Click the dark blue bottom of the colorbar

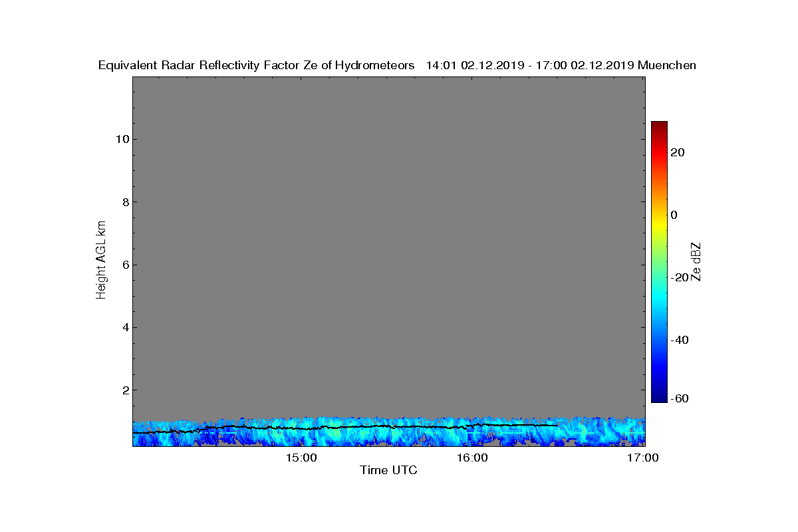(659, 398)
